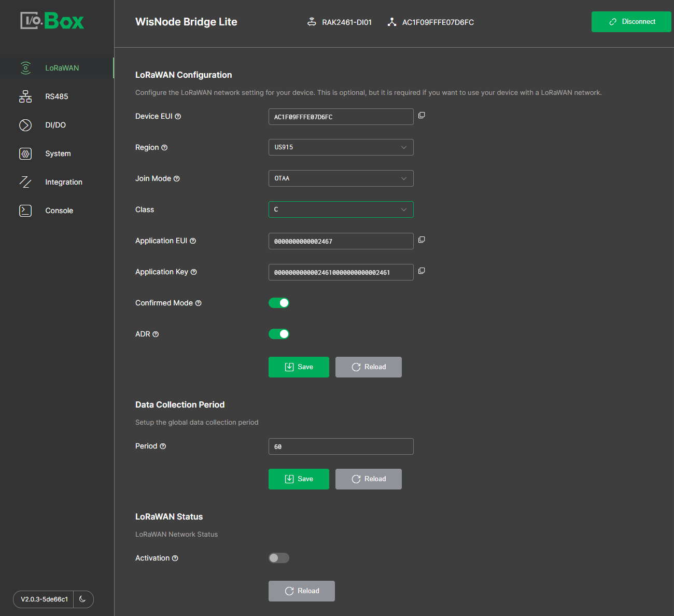The height and width of the screenshot is (616, 674).
Task: Click the RAK2461-DI01 device name
Action: click(x=347, y=22)
